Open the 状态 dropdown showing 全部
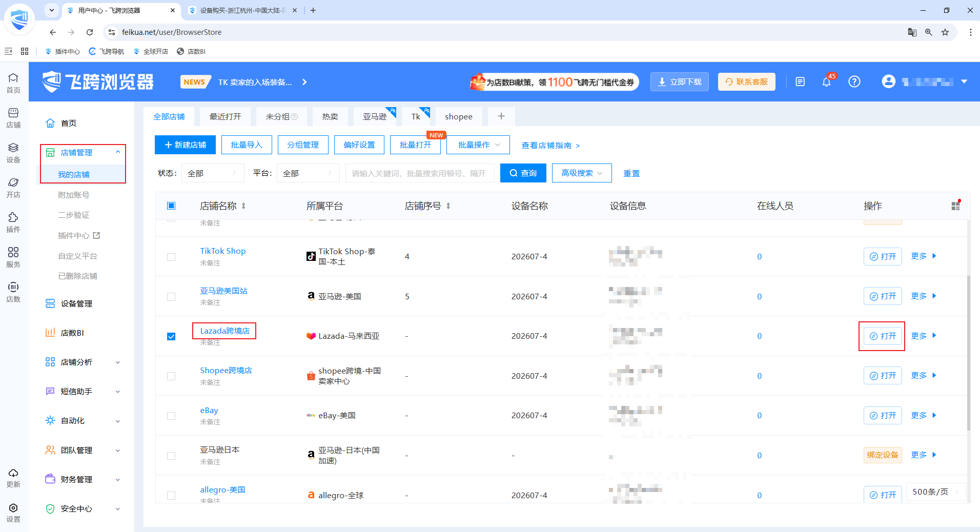This screenshot has height=532, width=980. point(212,173)
